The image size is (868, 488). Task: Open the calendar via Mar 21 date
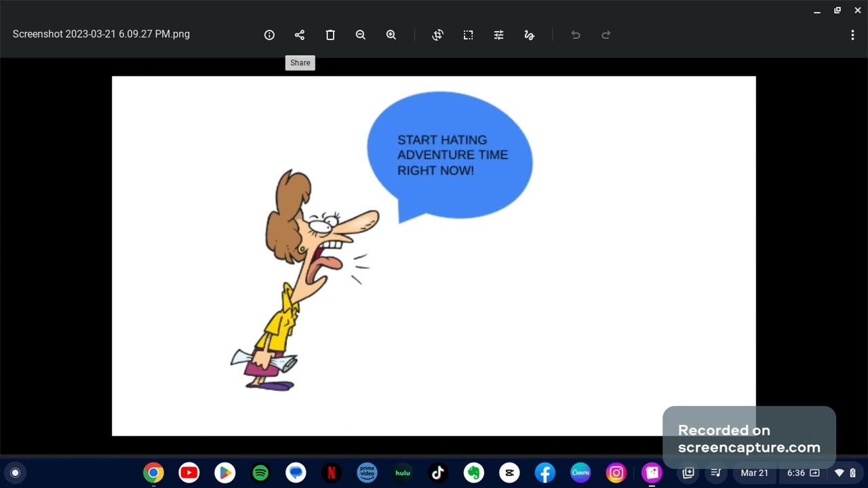pos(754,473)
